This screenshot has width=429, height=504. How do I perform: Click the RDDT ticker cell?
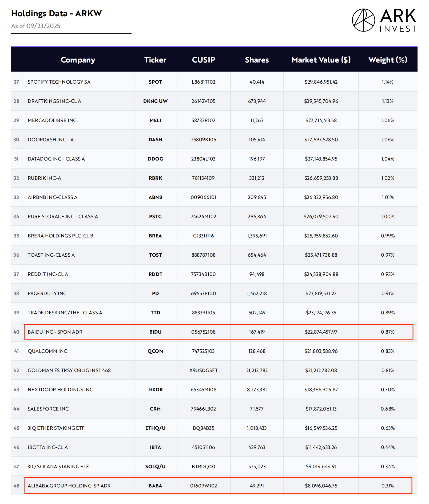click(x=155, y=274)
